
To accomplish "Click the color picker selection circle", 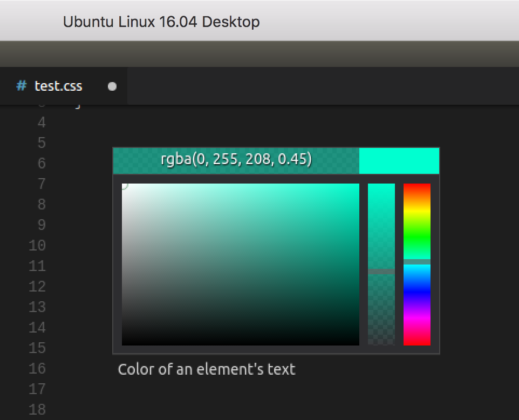I will click(124, 186).
